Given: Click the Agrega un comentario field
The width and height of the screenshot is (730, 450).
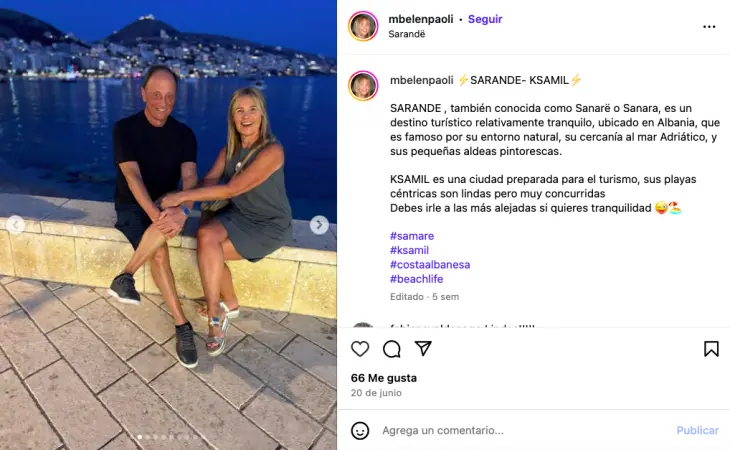Looking at the screenshot, I should click(x=524, y=430).
